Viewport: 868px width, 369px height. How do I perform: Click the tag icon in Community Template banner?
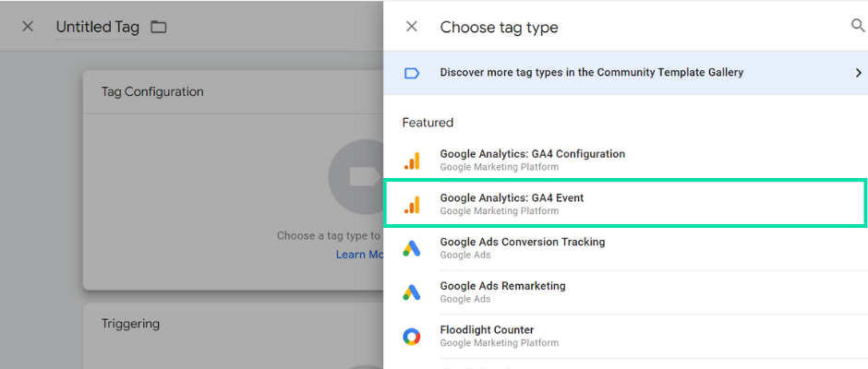412,73
